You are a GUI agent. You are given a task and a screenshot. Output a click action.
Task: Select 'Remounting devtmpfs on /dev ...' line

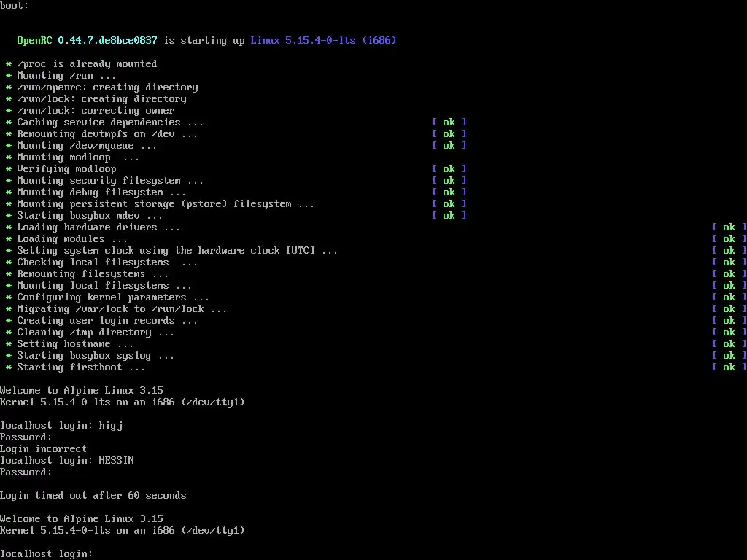tap(107, 134)
